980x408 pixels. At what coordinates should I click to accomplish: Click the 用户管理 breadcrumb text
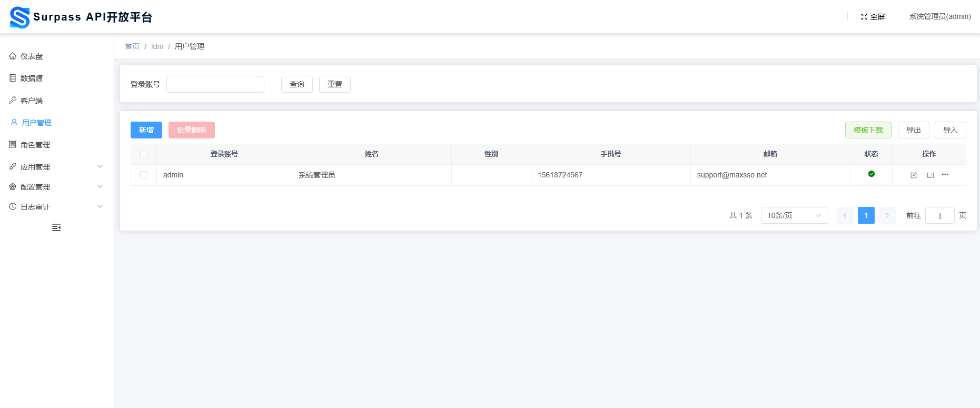(x=190, y=46)
